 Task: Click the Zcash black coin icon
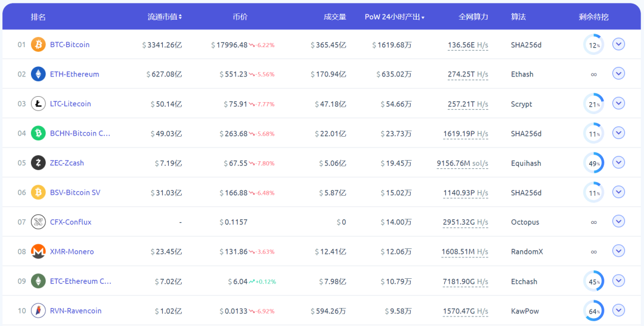pos(38,163)
